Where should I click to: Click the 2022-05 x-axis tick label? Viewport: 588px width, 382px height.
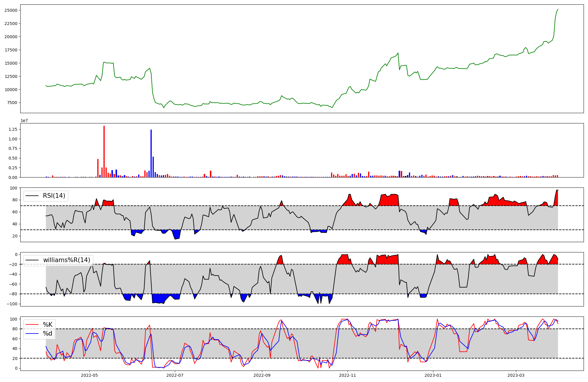(x=89, y=375)
